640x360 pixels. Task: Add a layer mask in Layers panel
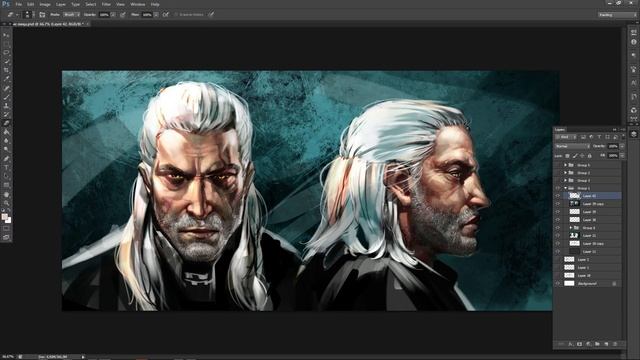coord(580,344)
